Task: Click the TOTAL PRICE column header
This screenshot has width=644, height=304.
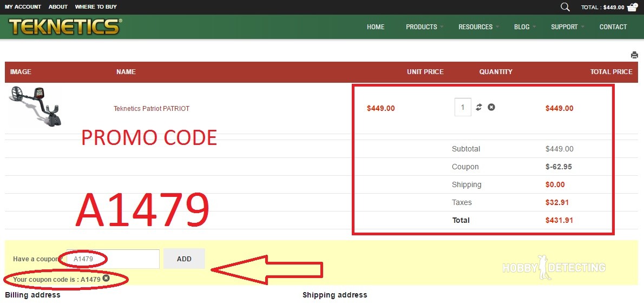Action: (x=611, y=72)
